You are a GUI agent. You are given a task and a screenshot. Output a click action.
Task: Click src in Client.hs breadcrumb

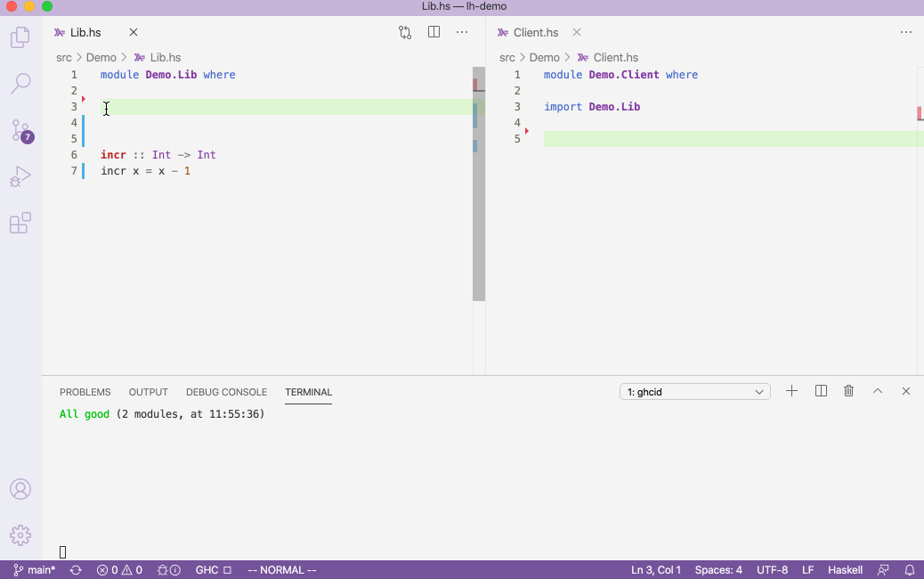[x=507, y=58]
